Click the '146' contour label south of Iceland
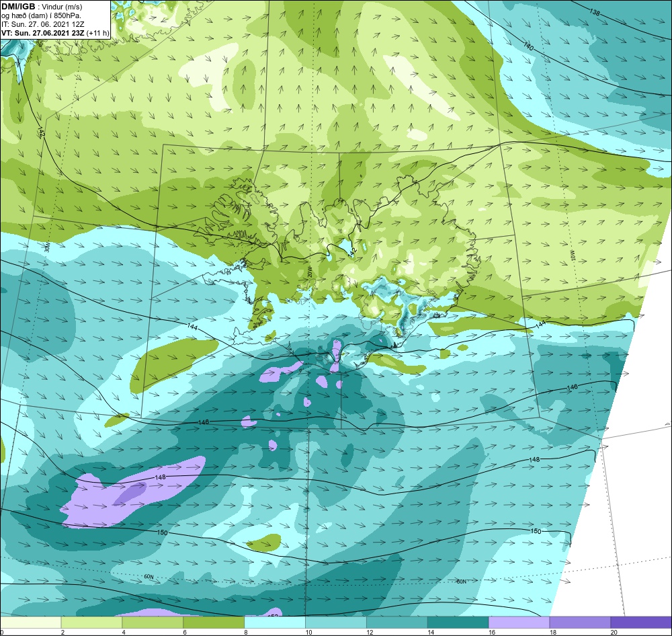The image size is (672, 636). [x=204, y=422]
